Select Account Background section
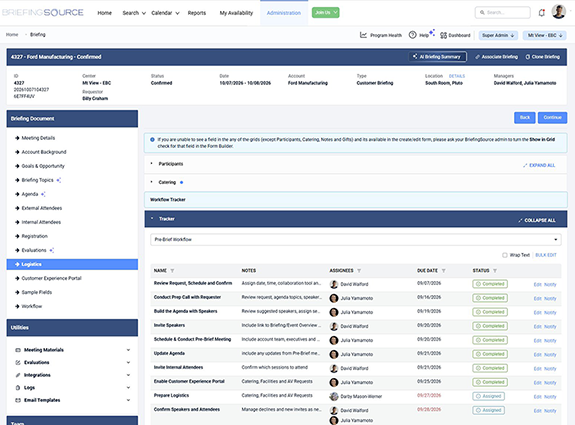This screenshot has height=425, width=575. (44, 152)
